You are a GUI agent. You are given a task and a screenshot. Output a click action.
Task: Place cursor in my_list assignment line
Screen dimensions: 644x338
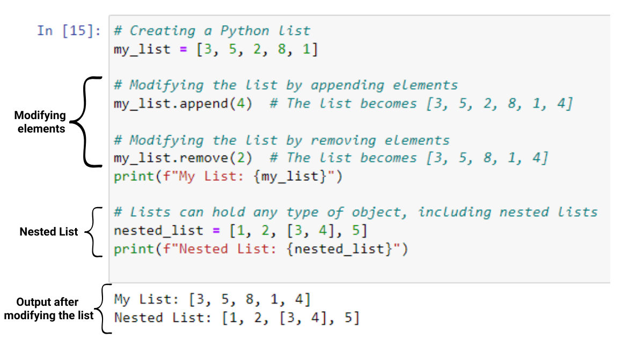[x=216, y=49]
